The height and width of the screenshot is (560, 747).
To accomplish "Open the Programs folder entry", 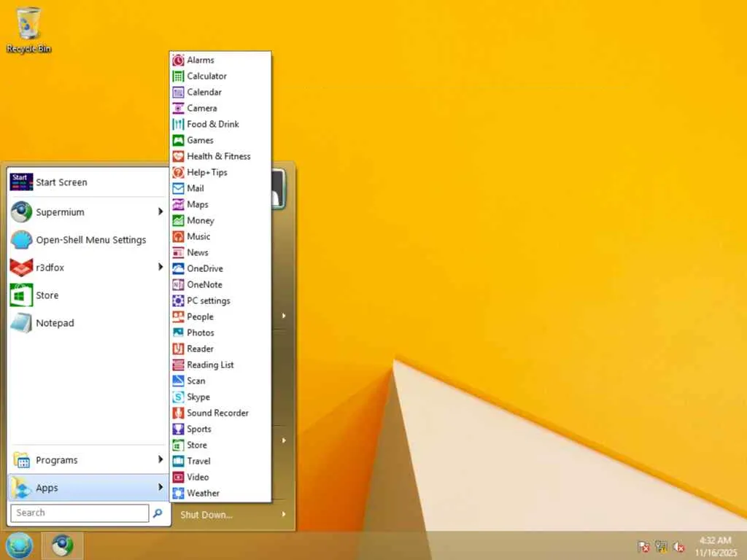I will pyautogui.click(x=88, y=460).
